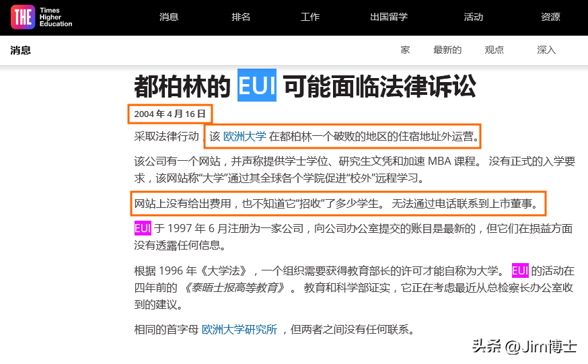
Task: Click the sentence 无法通过电话联系到上市董事
Action: click(466, 204)
